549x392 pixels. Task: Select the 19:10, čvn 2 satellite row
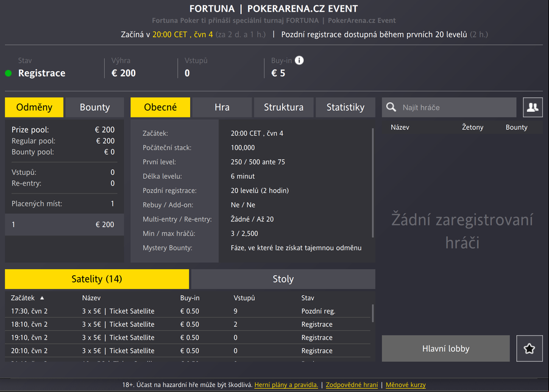point(188,338)
